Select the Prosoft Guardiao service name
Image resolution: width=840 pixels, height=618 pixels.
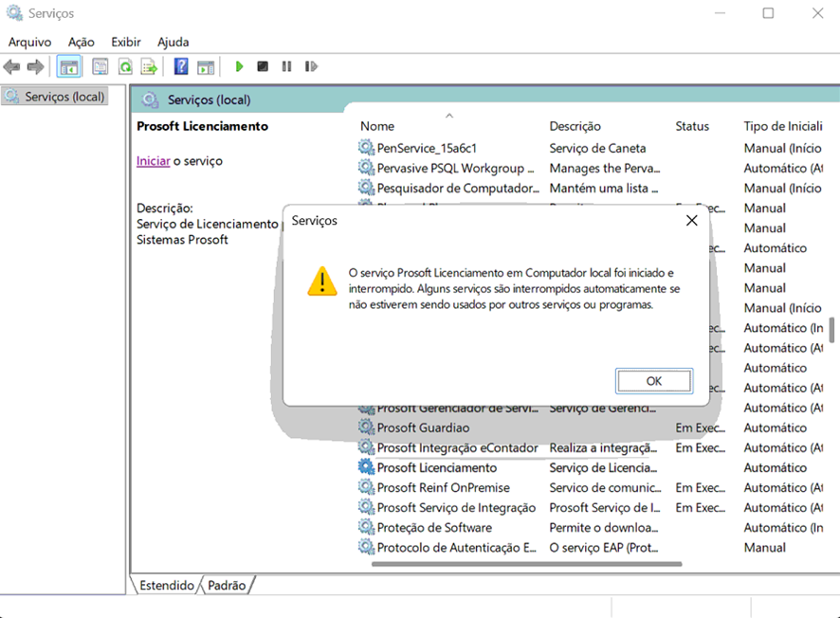point(423,427)
